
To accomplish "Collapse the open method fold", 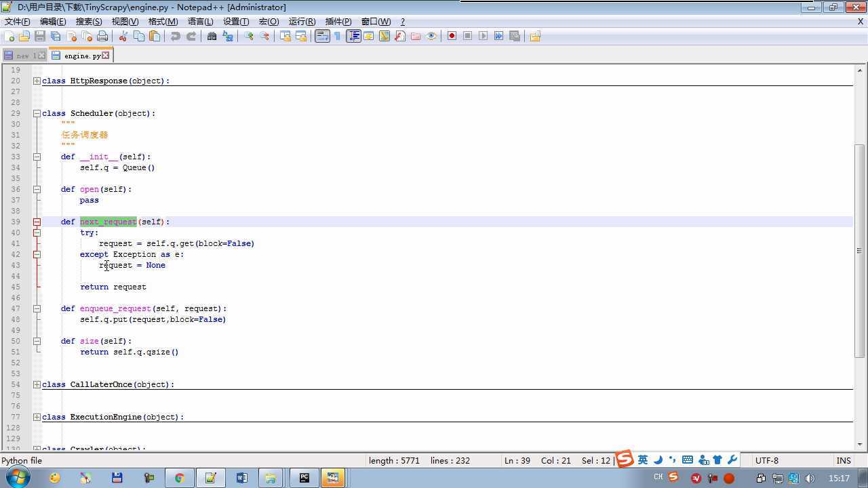I will (37, 189).
